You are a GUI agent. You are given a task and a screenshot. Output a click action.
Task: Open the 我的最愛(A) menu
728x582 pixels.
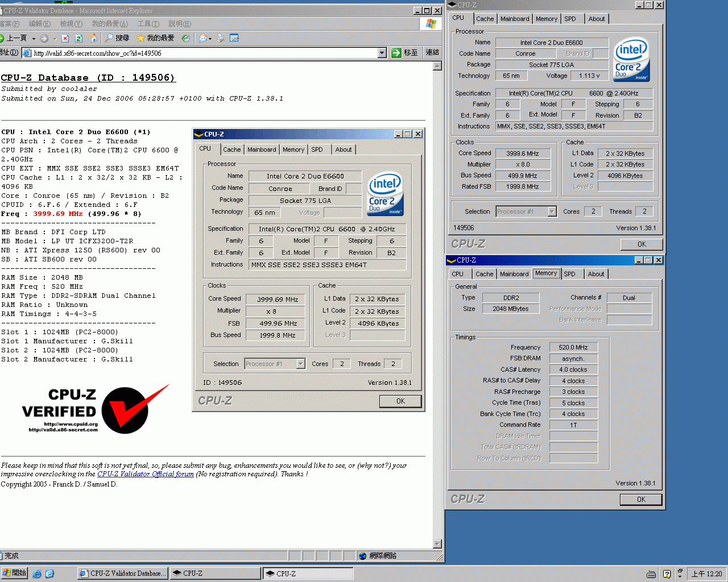tap(110, 24)
